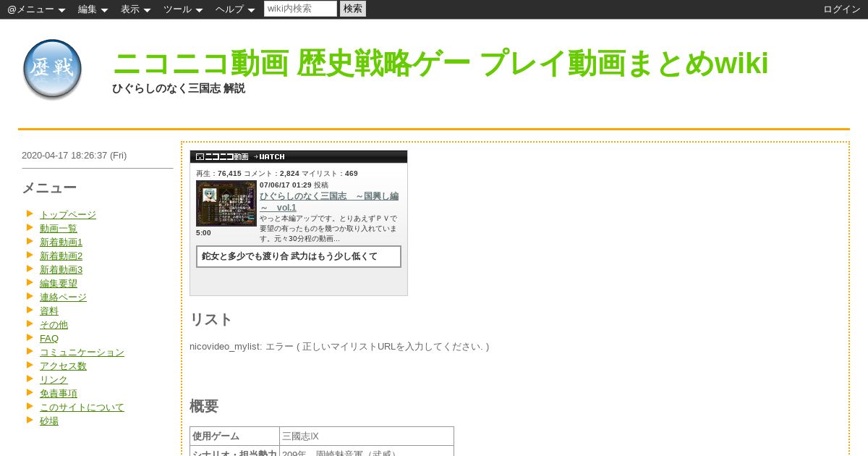This screenshot has width=868, height=456.
Task: Click the 再生 76,415 stats line
Action: point(277,174)
